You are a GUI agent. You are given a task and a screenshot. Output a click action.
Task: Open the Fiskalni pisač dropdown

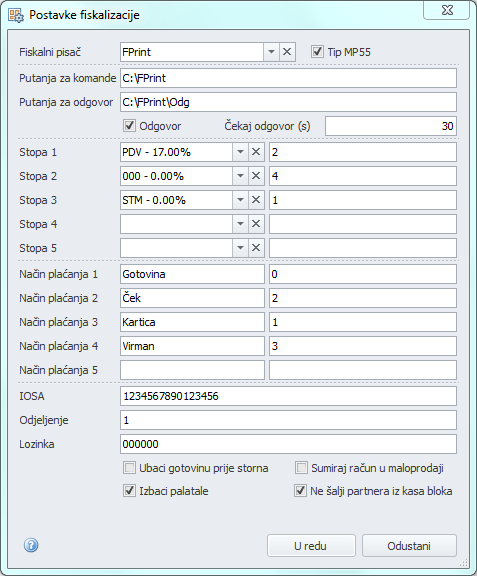[271, 52]
